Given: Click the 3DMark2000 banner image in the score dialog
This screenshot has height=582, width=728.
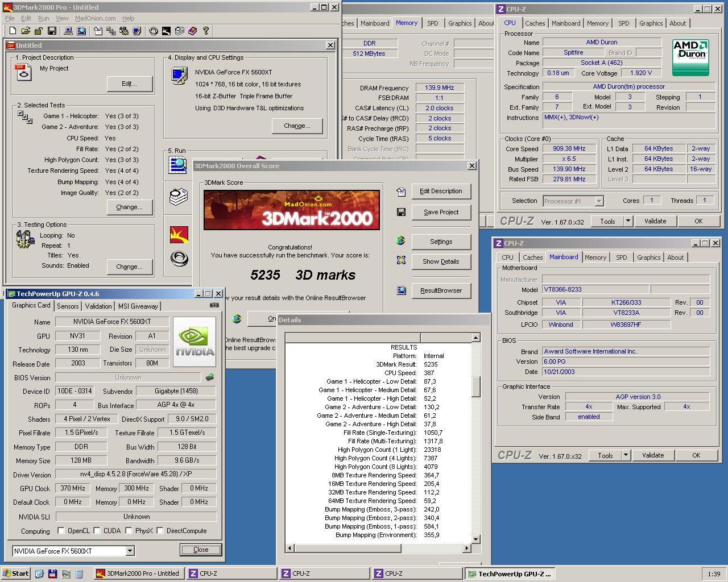Looking at the screenshot, I should tap(292, 210).
